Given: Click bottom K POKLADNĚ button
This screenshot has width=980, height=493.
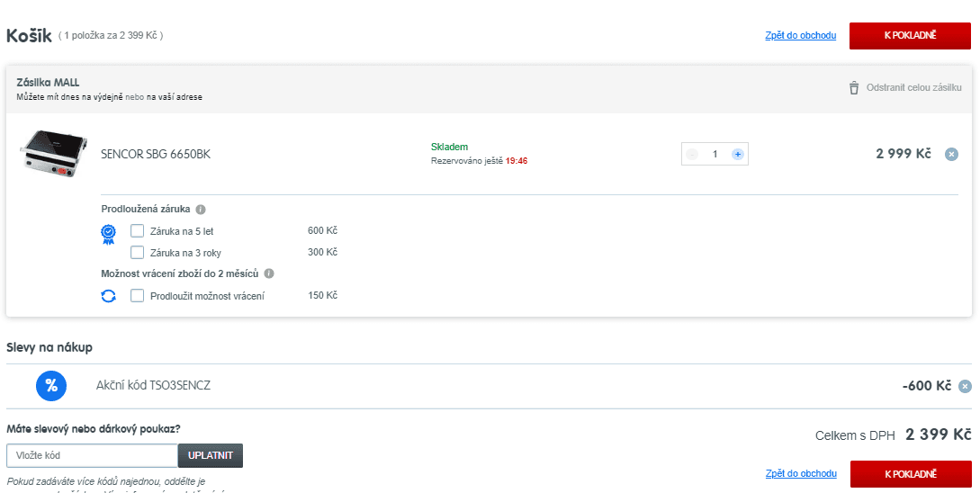Looking at the screenshot, I should [x=911, y=474].
